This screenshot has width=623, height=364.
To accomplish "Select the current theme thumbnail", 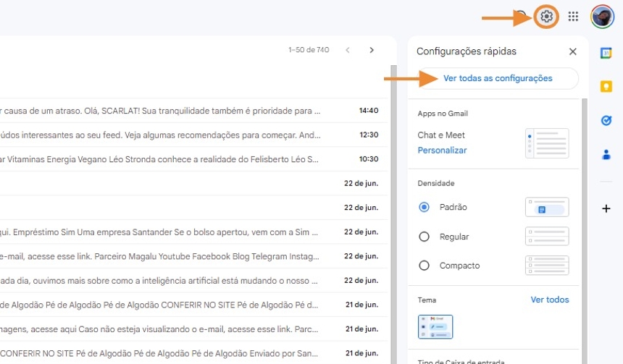I will (435, 326).
